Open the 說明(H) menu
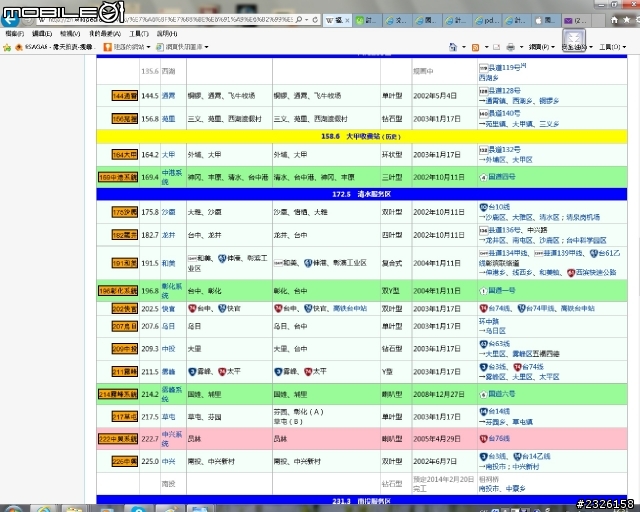The width and height of the screenshot is (640, 512). click(x=167, y=34)
